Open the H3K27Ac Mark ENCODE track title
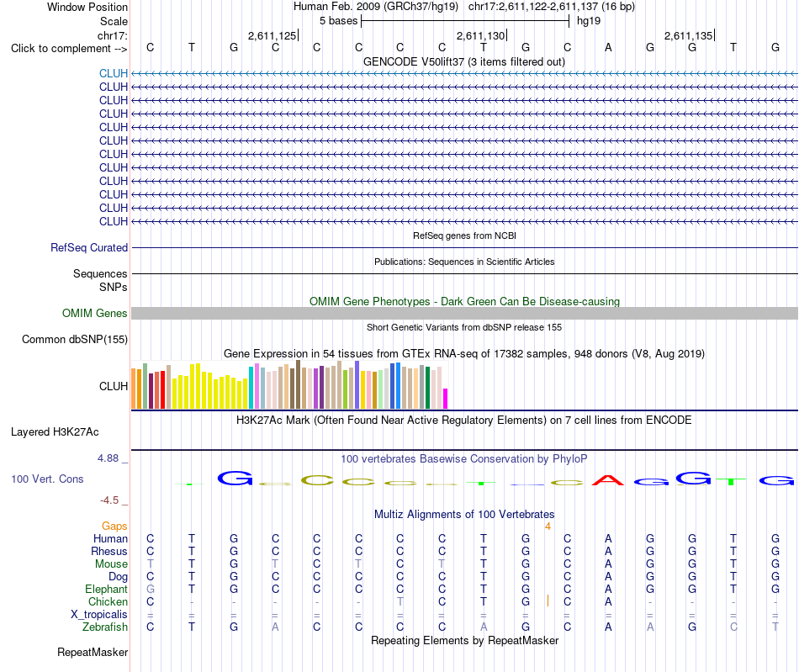The image size is (799, 672). click(x=463, y=421)
